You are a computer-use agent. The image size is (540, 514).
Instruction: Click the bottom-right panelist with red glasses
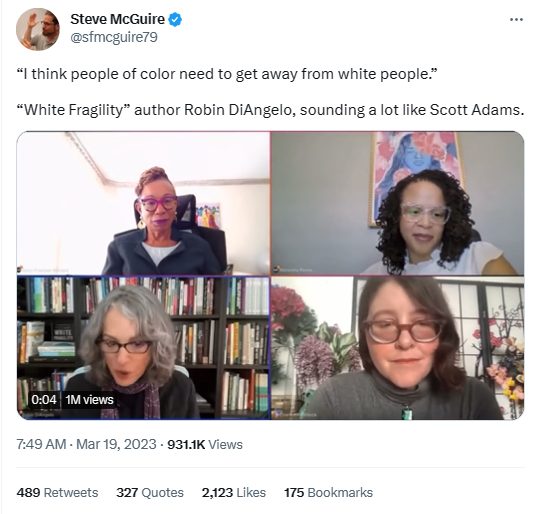[x=397, y=348]
